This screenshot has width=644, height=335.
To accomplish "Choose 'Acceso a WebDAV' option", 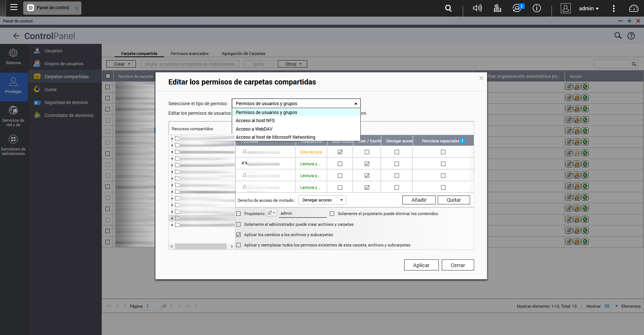I will pos(296,129).
